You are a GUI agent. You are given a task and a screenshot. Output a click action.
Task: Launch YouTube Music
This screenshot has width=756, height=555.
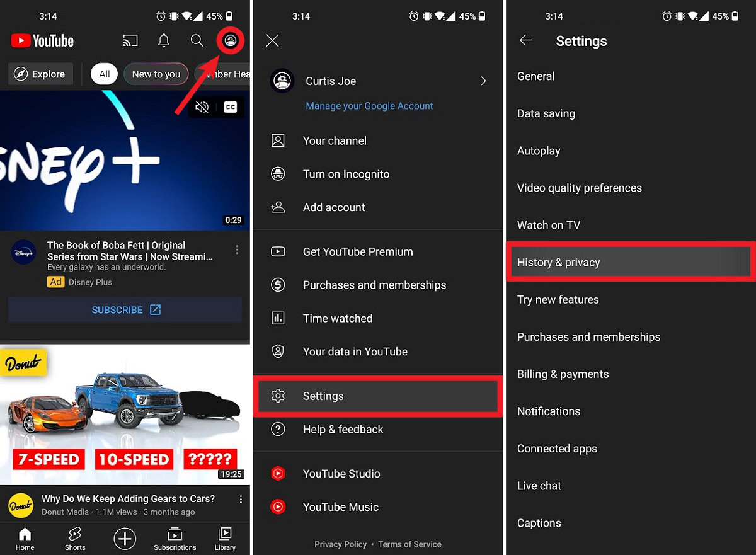click(x=378, y=507)
